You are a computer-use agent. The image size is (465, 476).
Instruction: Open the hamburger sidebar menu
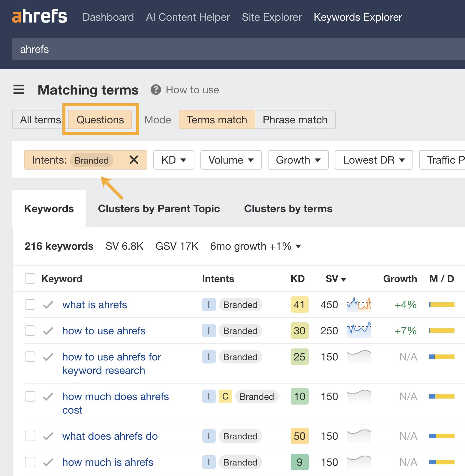19,89
